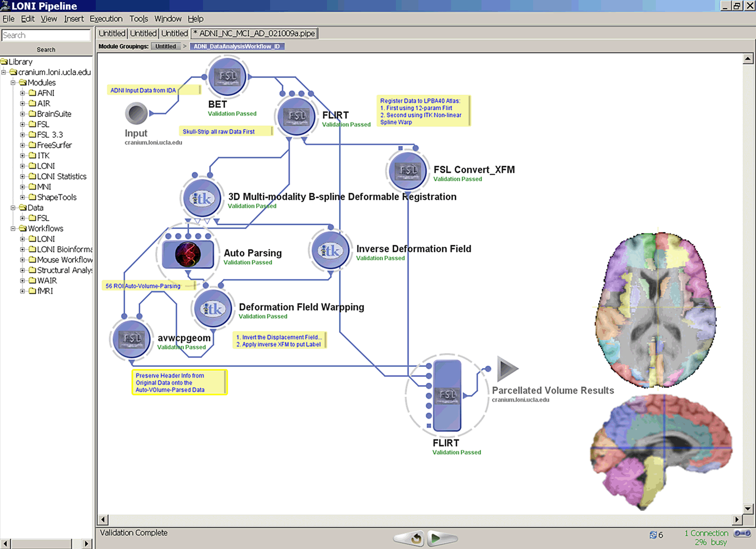Click the server connection status icon
Screen dimensions: 756x549
(x=742, y=534)
